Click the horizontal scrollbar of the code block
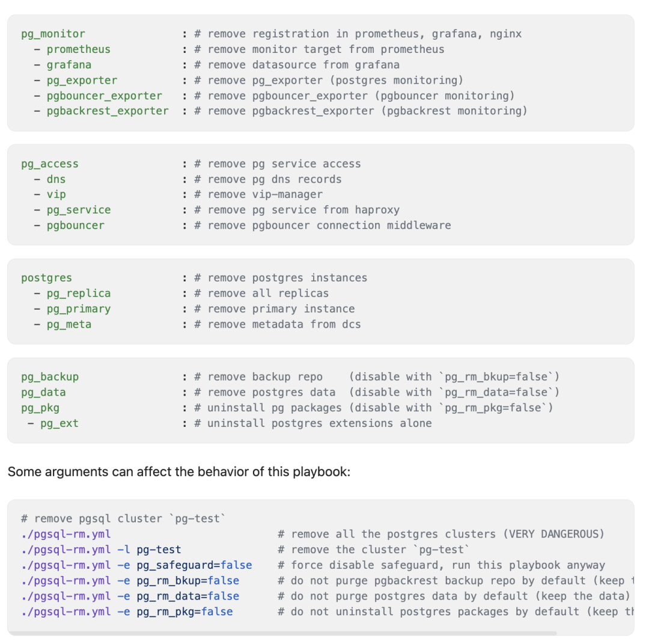649x644 pixels. coord(282,633)
